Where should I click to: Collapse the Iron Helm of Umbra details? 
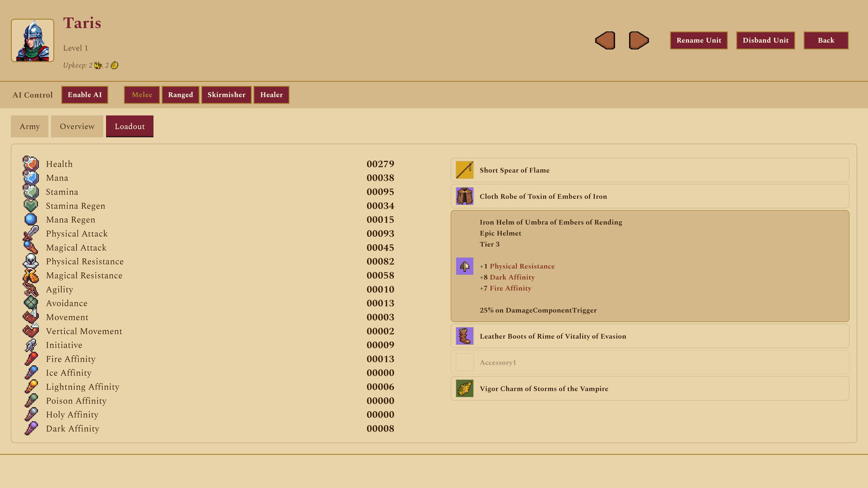[x=650, y=266]
